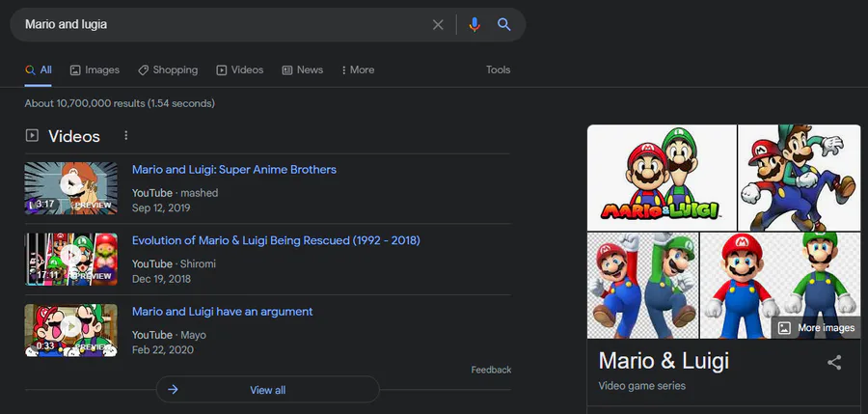Click the share icon beside Mario & Luigi

point(834,363)
